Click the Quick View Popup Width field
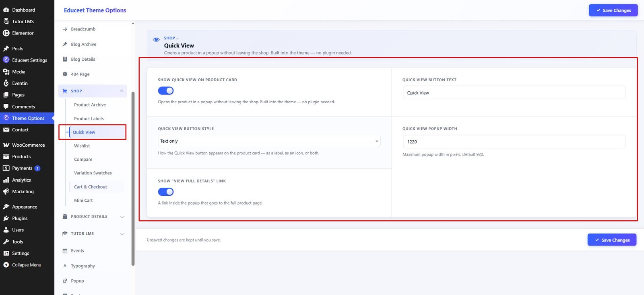 (514, 141)
